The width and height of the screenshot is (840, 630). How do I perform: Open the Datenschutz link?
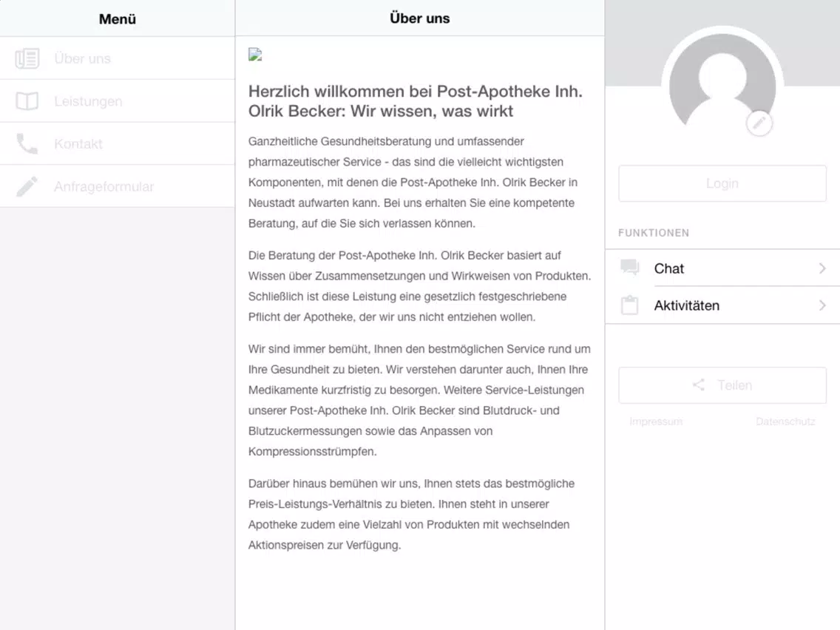tap(785, 421)
